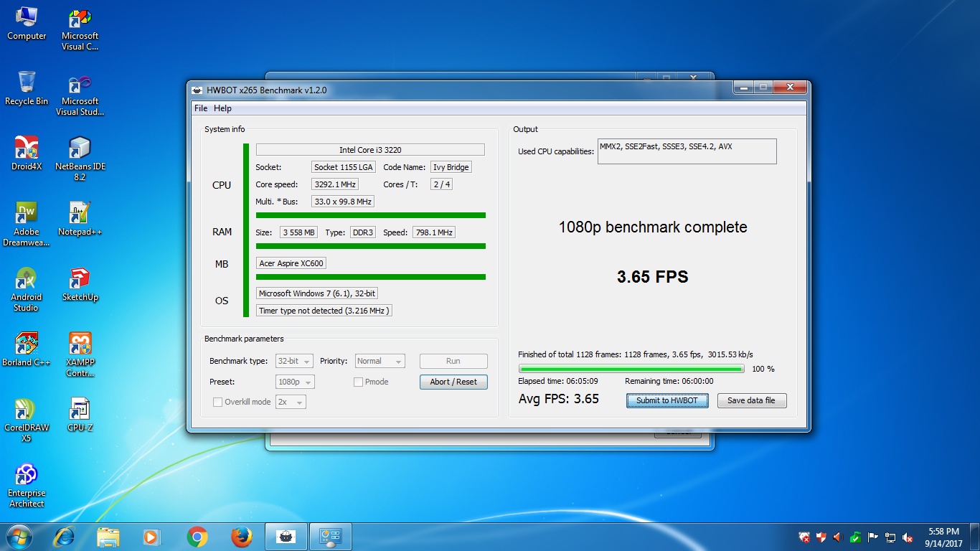The width and height of the screenshot is (980, 551).
Task: Switch to the rightmost taskbar application button
Action: tap(331, 537)
